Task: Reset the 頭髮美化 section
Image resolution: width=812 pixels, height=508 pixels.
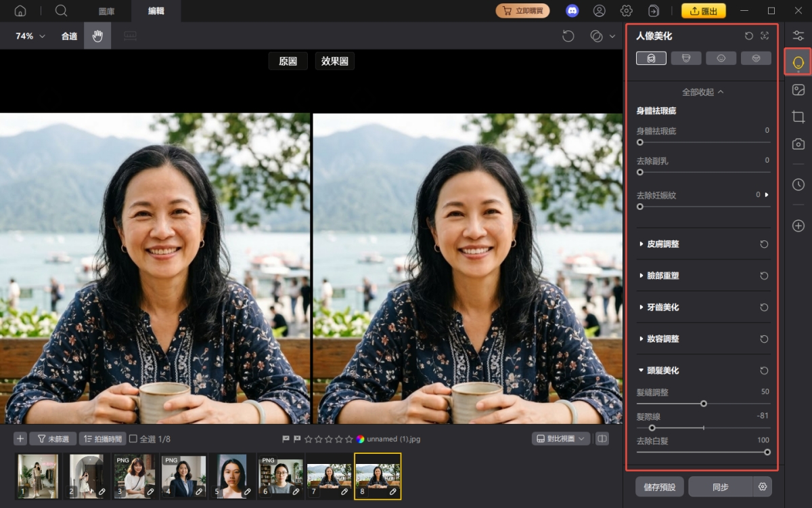Action: tap(764, 371)
